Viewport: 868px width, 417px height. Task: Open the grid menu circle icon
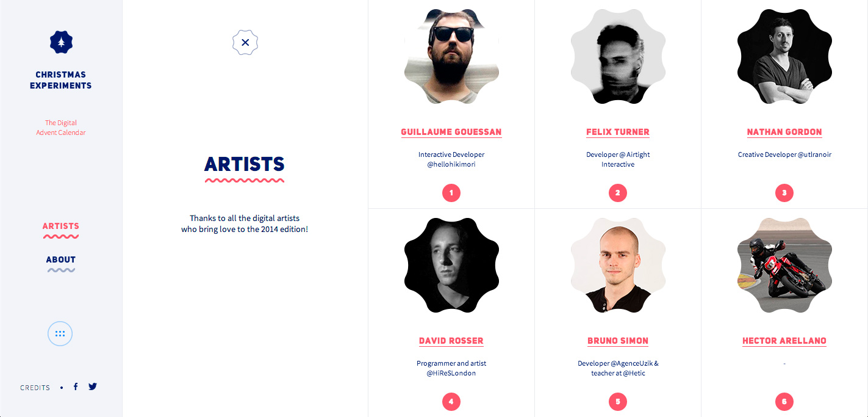pos(60,334)
